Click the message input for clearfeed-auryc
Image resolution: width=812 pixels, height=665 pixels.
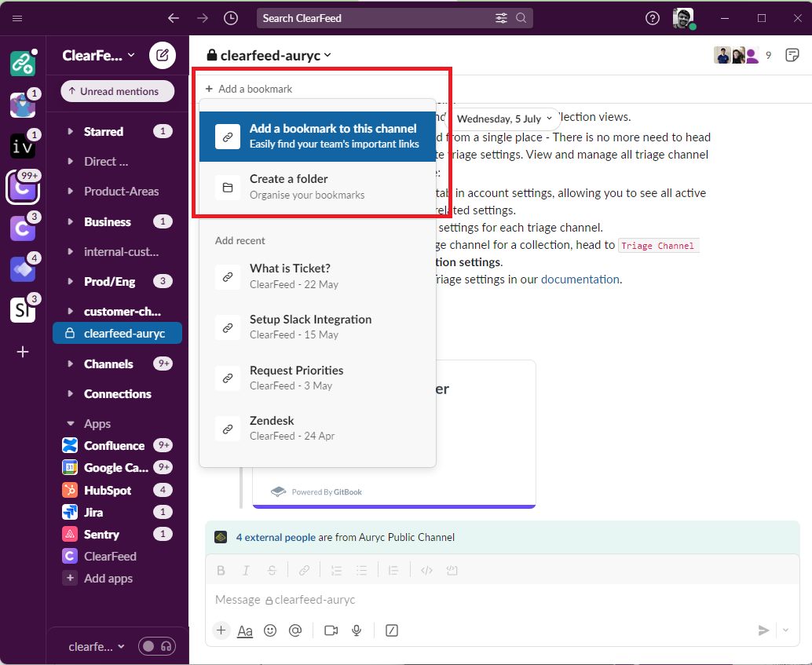(x=503, y=600)
